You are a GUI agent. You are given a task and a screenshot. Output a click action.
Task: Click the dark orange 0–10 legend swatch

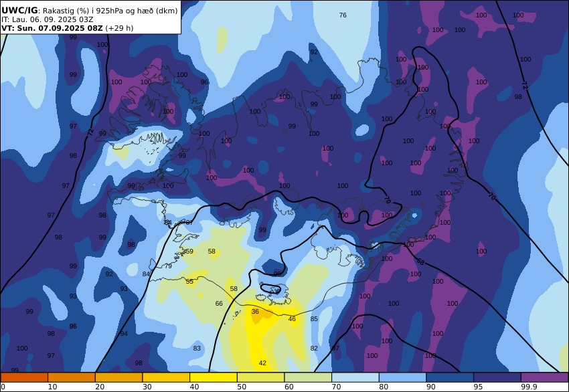coord(24,377)
